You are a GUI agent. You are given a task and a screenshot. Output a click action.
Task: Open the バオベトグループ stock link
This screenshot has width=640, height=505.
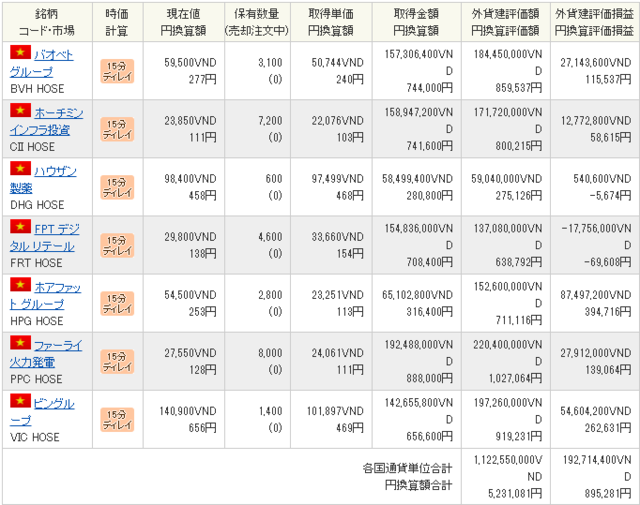[x=41, y=63]
